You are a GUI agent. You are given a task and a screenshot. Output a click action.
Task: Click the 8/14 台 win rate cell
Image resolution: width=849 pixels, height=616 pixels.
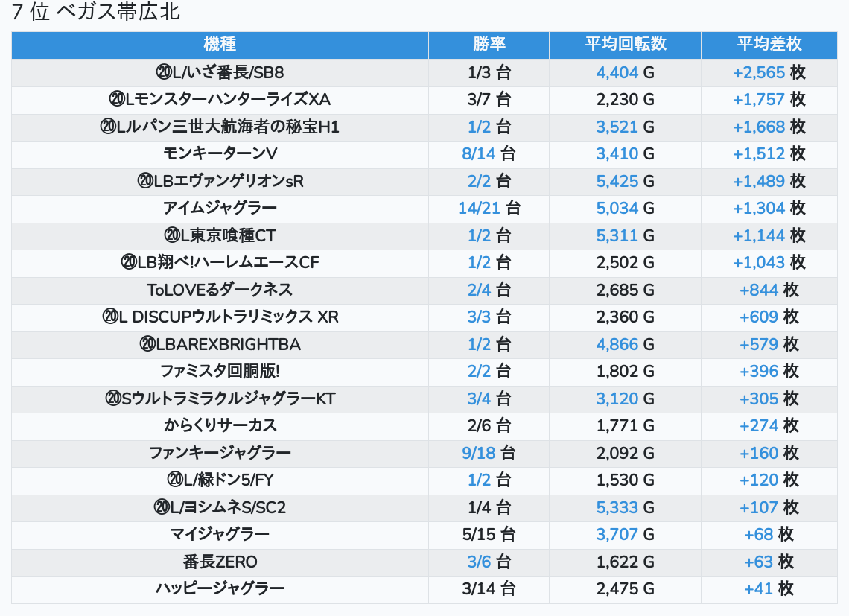click(x=489, y=154)
